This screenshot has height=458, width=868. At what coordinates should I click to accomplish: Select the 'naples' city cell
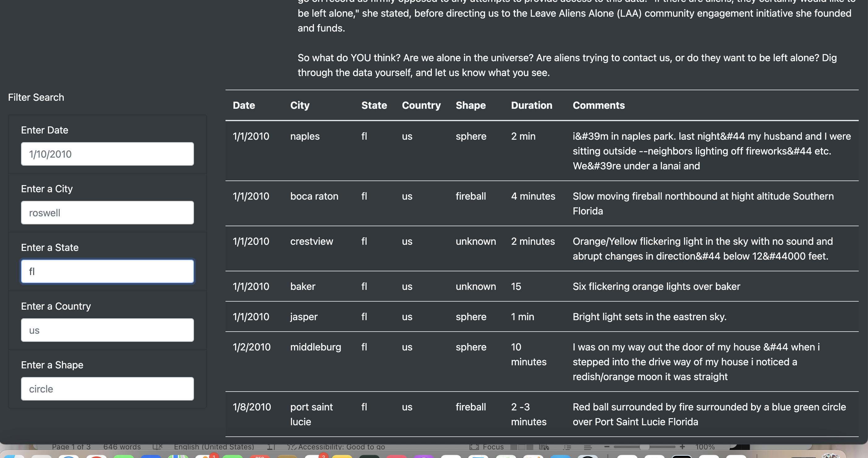pos(305,136)
